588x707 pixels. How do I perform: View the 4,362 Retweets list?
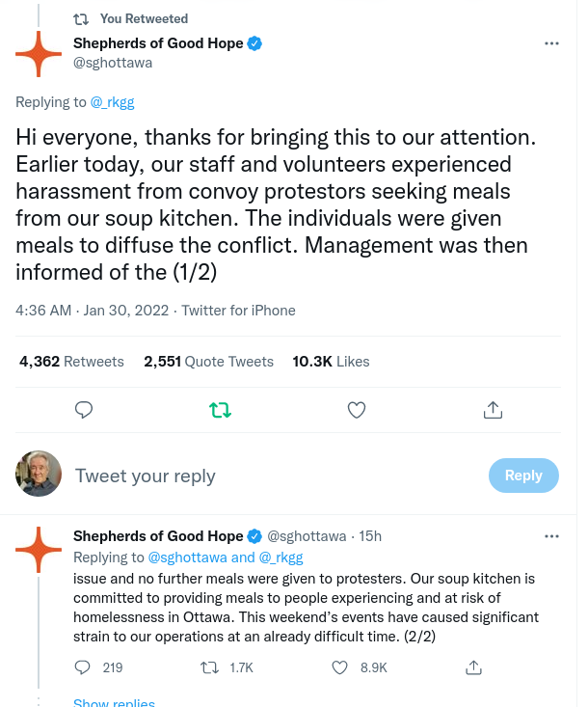click(71, 362)
